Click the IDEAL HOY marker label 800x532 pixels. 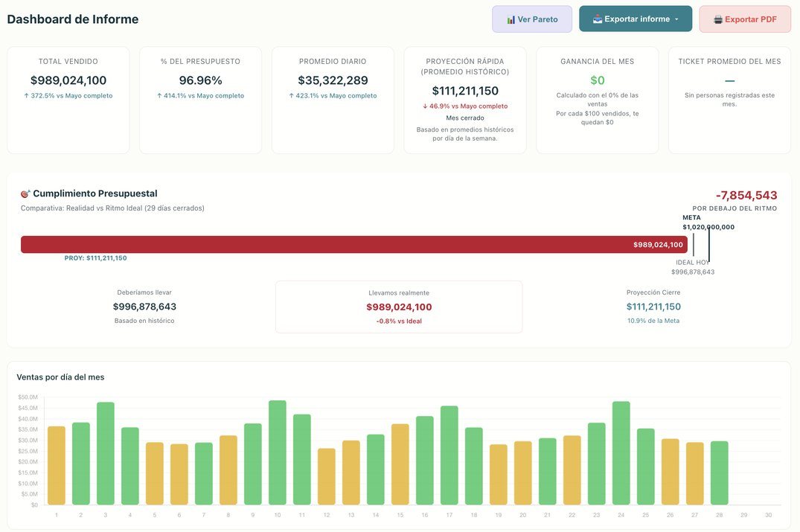pos(693,263)
